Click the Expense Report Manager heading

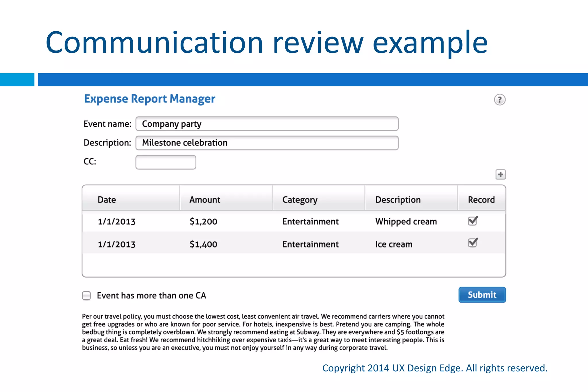[150, 99]
